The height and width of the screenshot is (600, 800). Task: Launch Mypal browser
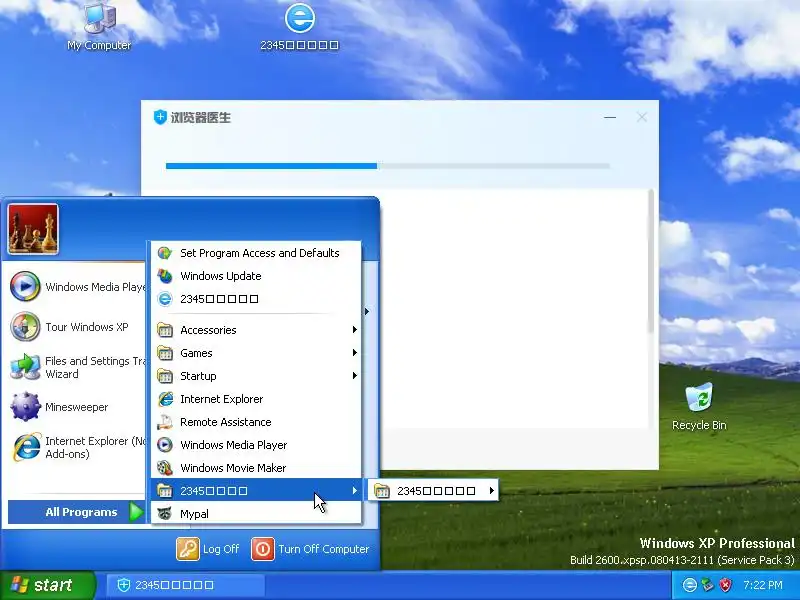click(x=256, y=514)
